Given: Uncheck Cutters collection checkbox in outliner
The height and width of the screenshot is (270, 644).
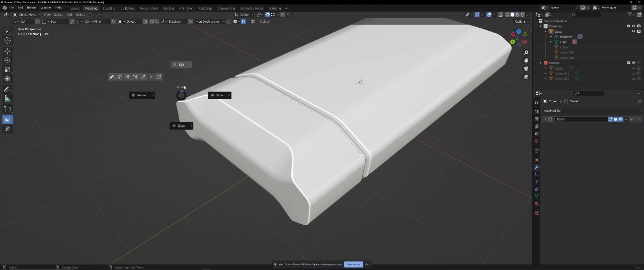Looking at the screenshot, I should [x=628, y=63].
